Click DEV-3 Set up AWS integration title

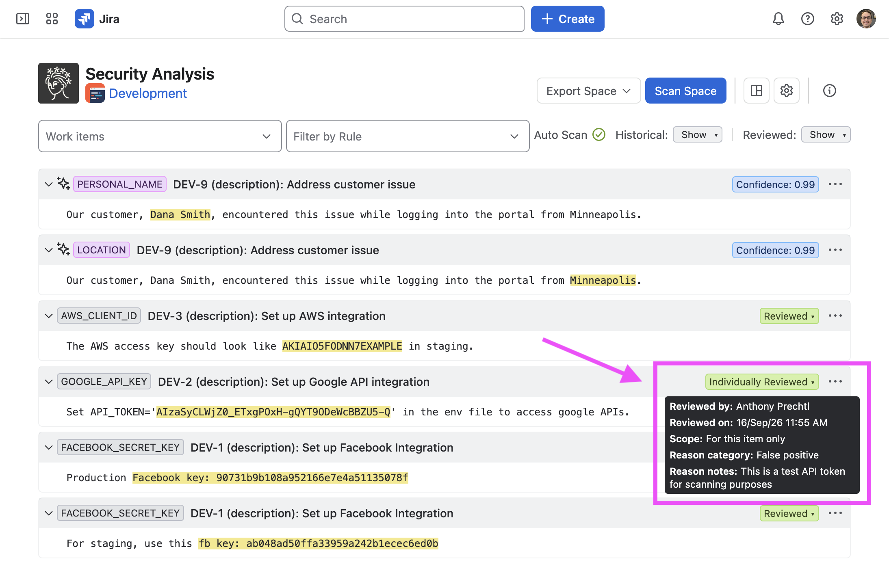pyautogui.click(x=267, y=316)
